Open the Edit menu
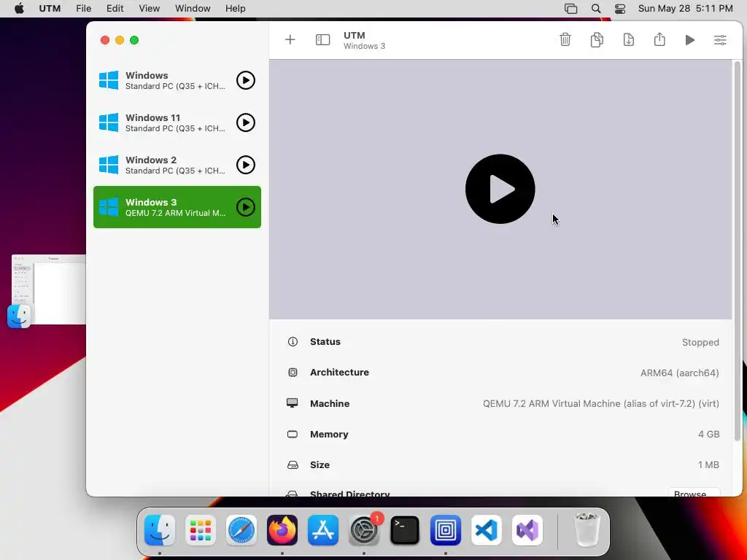This screenshot has width=747, height=560. coord(115,9)
